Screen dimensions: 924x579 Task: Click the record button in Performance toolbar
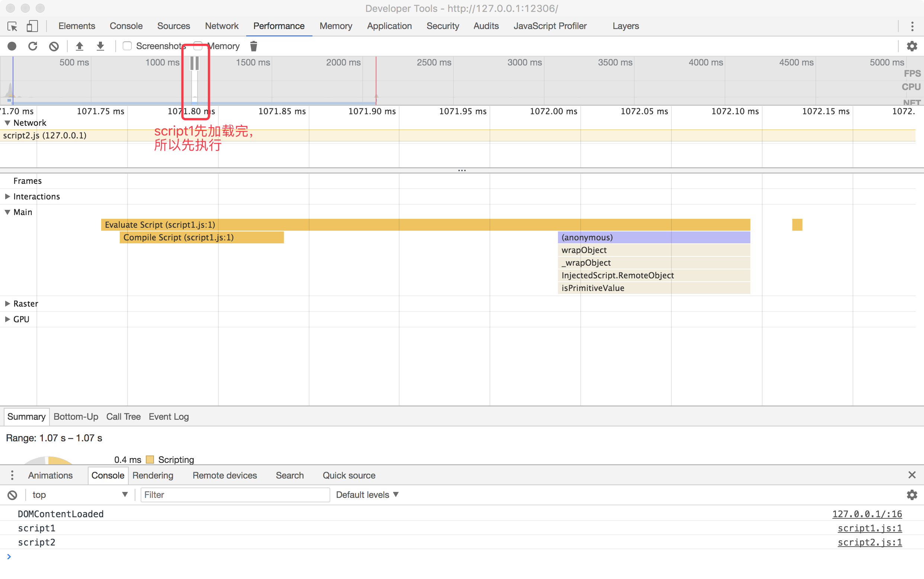pyautogui.click(x=12, y=47)
